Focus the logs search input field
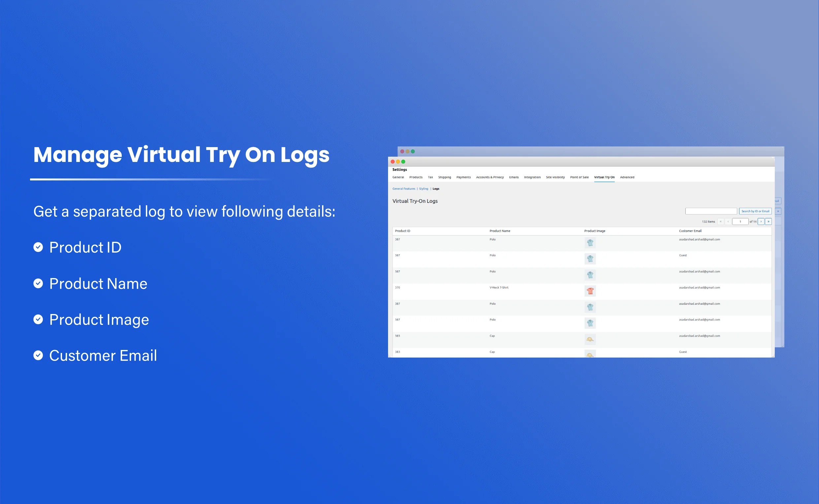 (x=711, y=211)
